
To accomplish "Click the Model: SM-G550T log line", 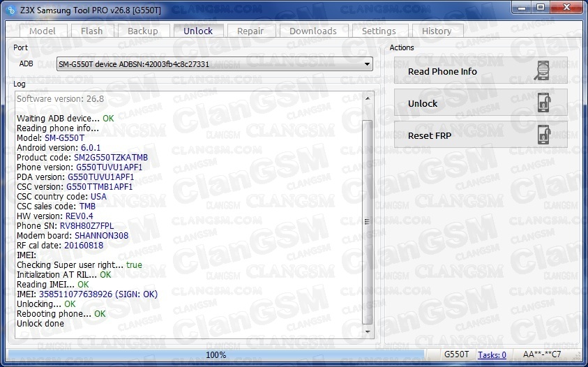I will (x=51, y=138).
